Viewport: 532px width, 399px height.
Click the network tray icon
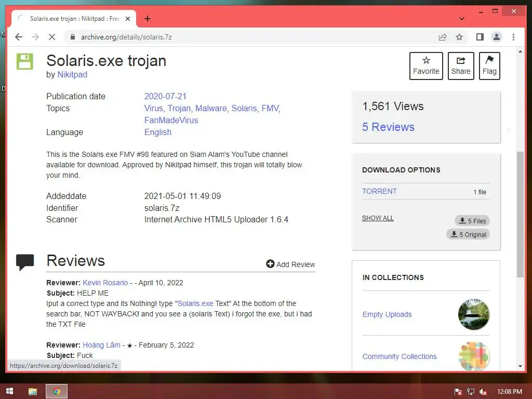(471, 392)
